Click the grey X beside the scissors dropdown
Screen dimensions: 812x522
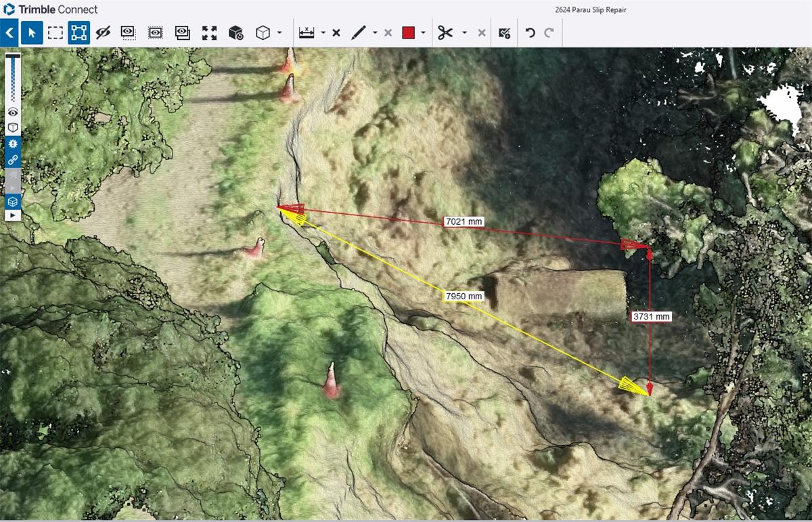click(x=481, y=32)
